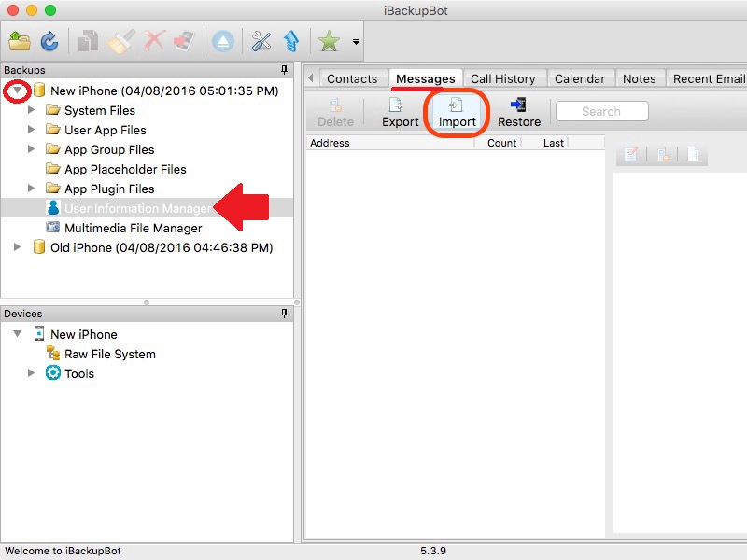Open the toolbar overflow dropdown arrow
The image size is (747, 560).
click(356, 42)
